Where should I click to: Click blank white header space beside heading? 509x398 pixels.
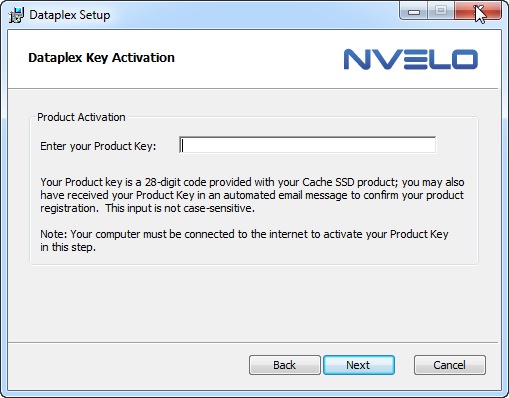(258, 58)
